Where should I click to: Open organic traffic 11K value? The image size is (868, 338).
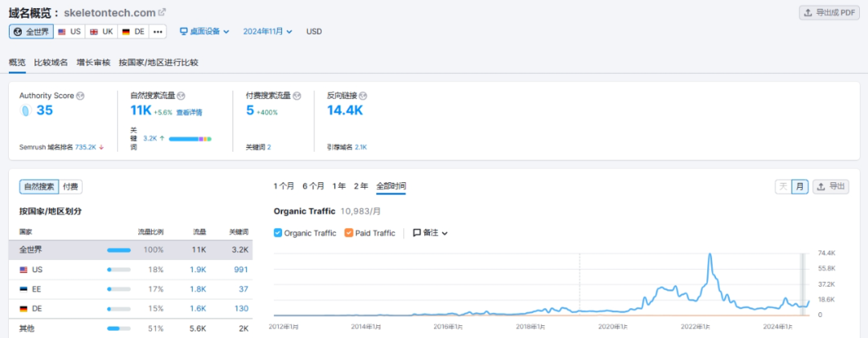pyautogui.click(x=141, y=110)
